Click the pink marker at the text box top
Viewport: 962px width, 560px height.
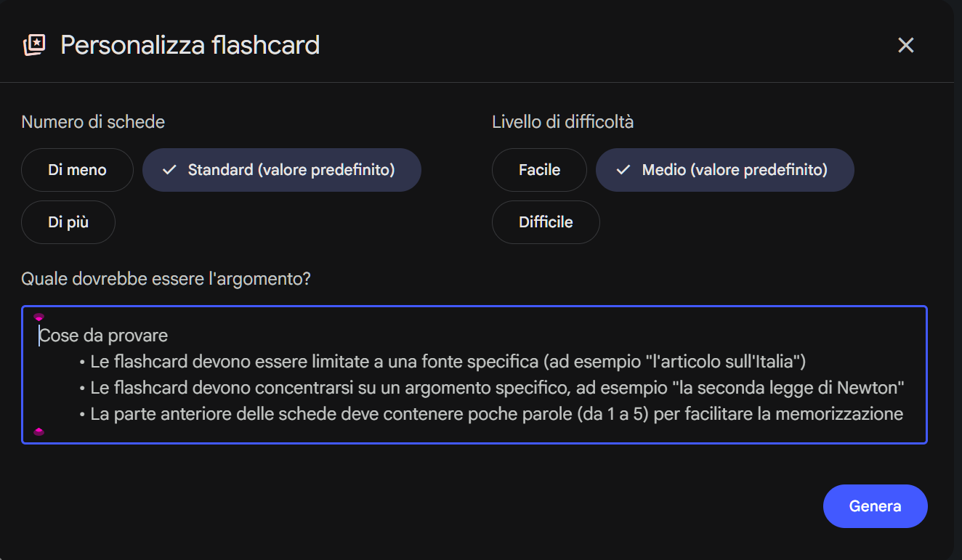39,317
